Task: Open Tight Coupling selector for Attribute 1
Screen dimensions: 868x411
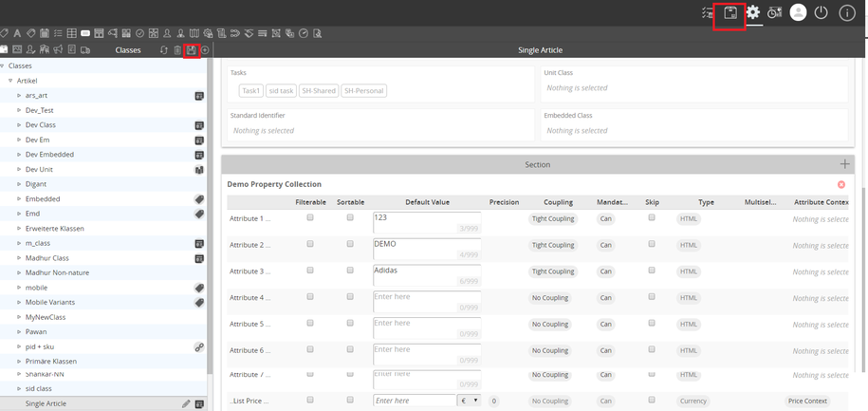Action: (553, 219)
